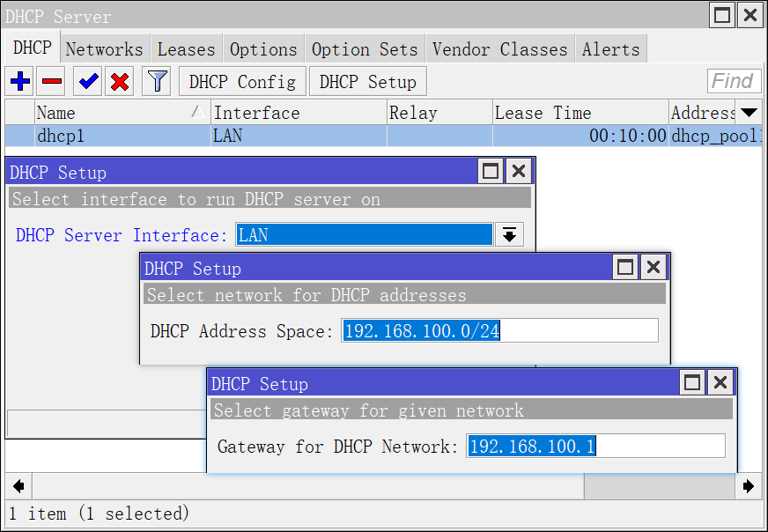Image resolution: width=768 pixels, height=532 pixels.
Task: Expand the DHCP Server Interface dropdown
Action: click(x=508, y=234)
